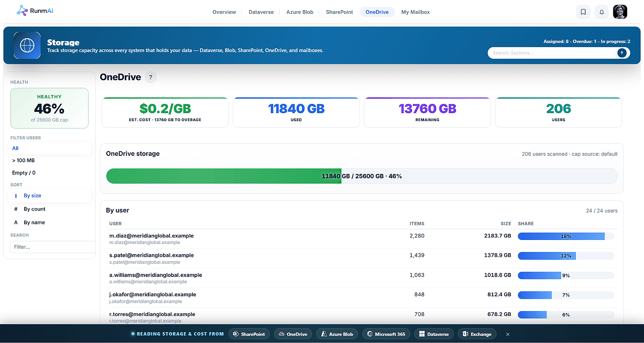Sort users By count
Image resolution: width=644 pixels, height=343 pixels.
(50, 209)
